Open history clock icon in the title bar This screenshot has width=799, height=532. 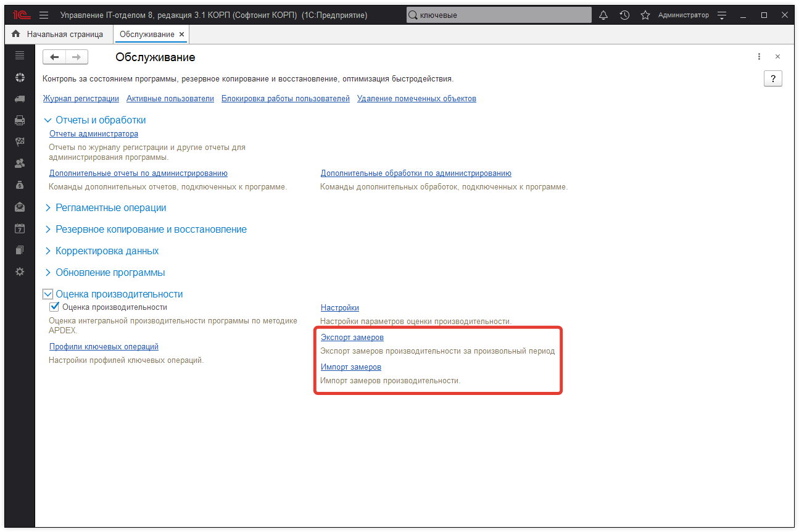coord(624,15)
